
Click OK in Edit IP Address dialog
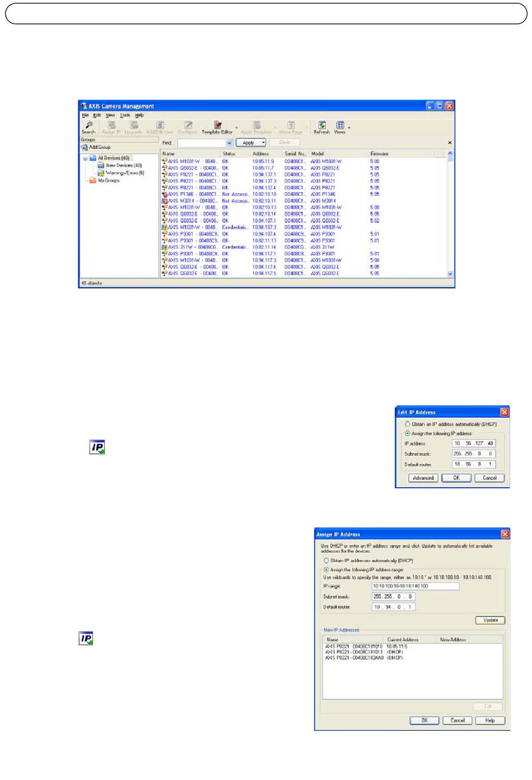point(456,478)
